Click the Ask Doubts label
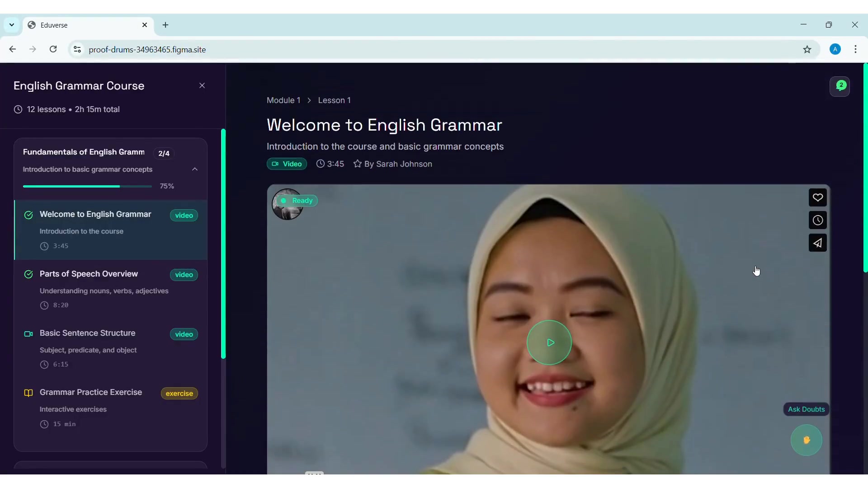 coord(806,409)
